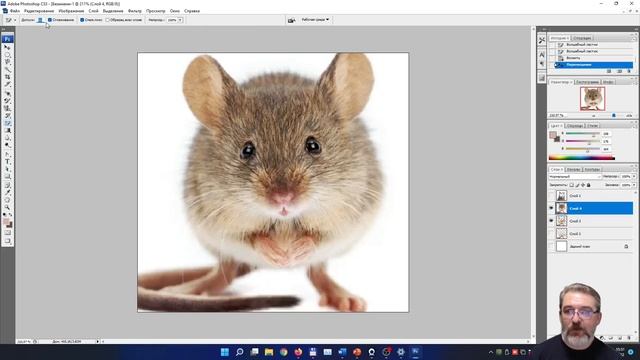The width and height of the screenshot is (640, 360).
Task: Click the Ps logo atop the toolbox
Action: click(x=7, y=39)
